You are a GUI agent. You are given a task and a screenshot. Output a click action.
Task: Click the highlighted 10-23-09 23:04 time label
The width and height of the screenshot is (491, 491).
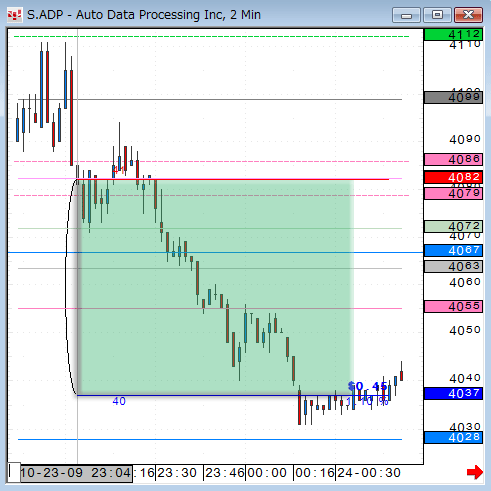pyautogui.click(x=76, y=473)
